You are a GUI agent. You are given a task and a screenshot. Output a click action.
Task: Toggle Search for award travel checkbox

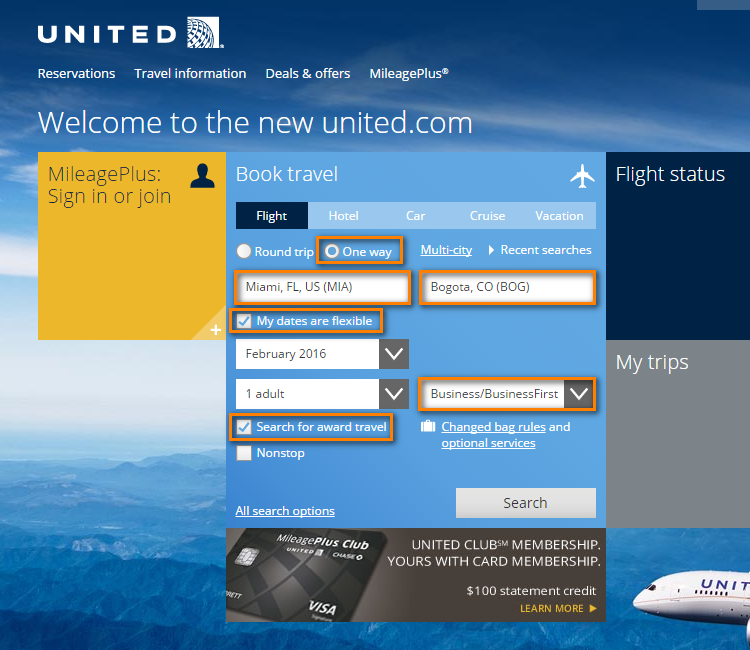[x=244, y=427]
